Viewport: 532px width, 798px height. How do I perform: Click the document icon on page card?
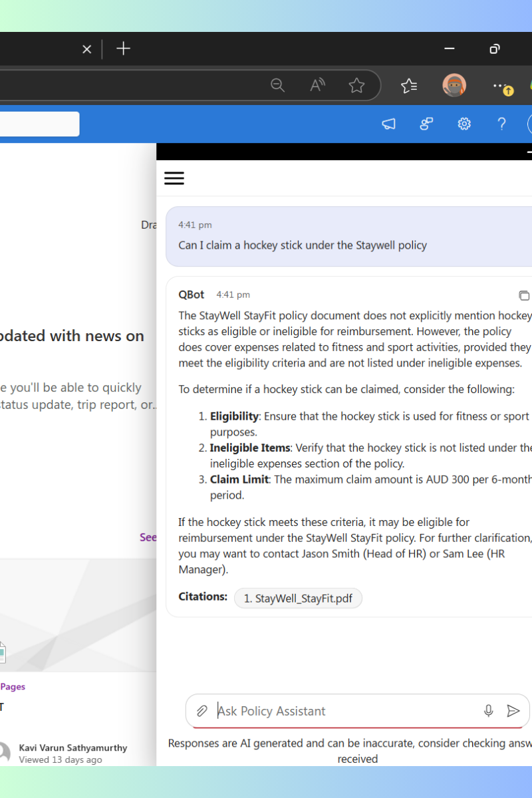2,652
